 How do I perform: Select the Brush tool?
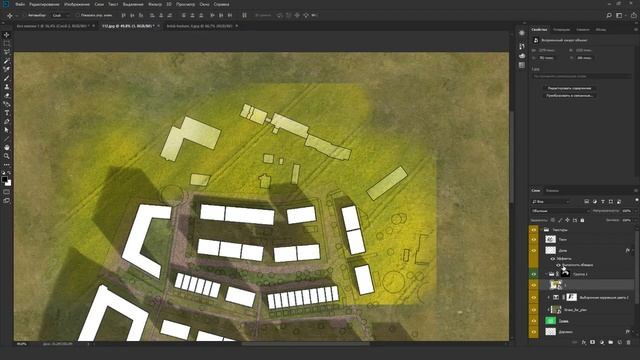7,78
